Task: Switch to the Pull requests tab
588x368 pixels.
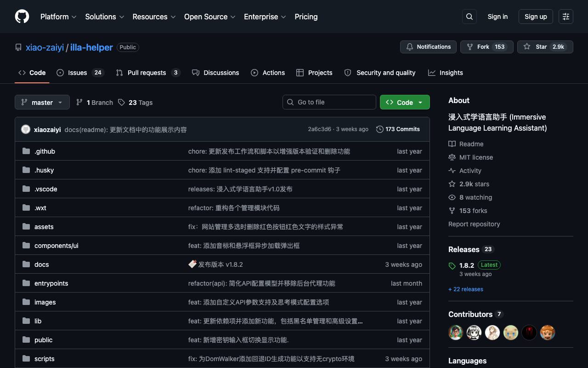Action: coord(148,73)
